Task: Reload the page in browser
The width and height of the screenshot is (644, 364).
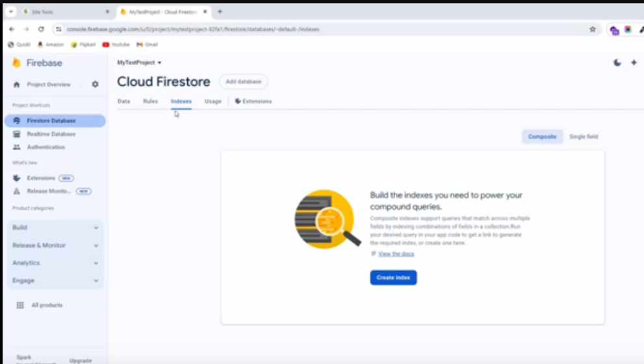Action: coord(41,29)
